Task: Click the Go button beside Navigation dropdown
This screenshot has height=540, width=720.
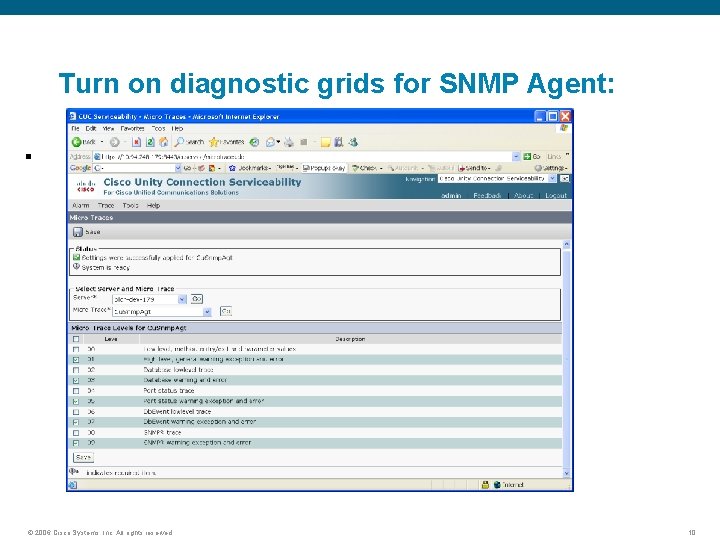Action: (565, 178)
